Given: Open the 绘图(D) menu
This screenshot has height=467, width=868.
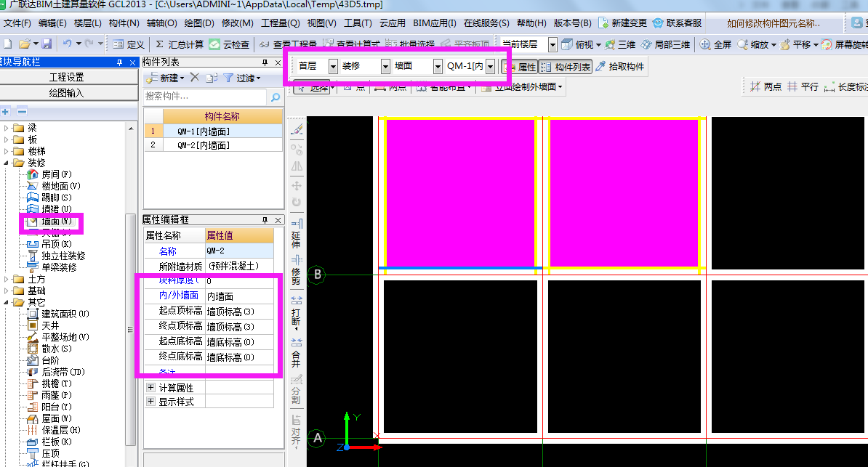Looking at the screenshot, I should 198,23.
